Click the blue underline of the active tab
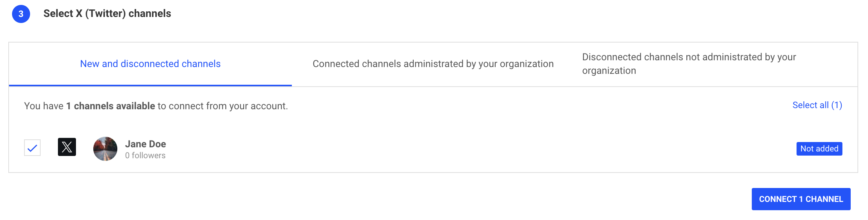This screenshot has width=868, height=220. pos(150,86)
